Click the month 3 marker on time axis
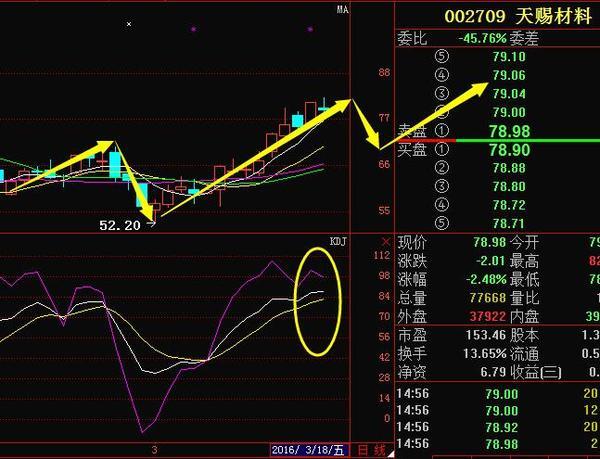 [x=154, y=450]
